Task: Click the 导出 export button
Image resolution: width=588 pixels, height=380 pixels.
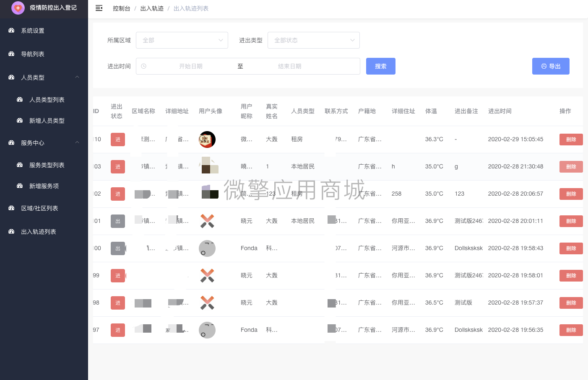Action: point(551,66)
